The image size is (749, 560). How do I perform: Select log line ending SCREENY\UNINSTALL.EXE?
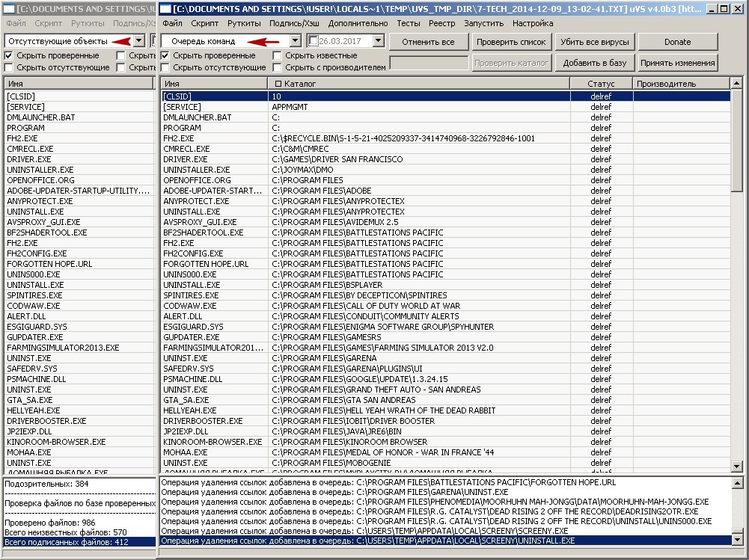point(446,541)
